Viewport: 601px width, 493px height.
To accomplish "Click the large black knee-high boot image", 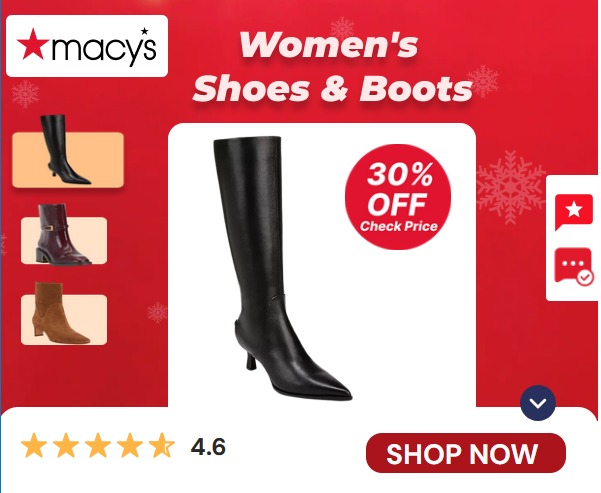I will [x=282, y=268].
